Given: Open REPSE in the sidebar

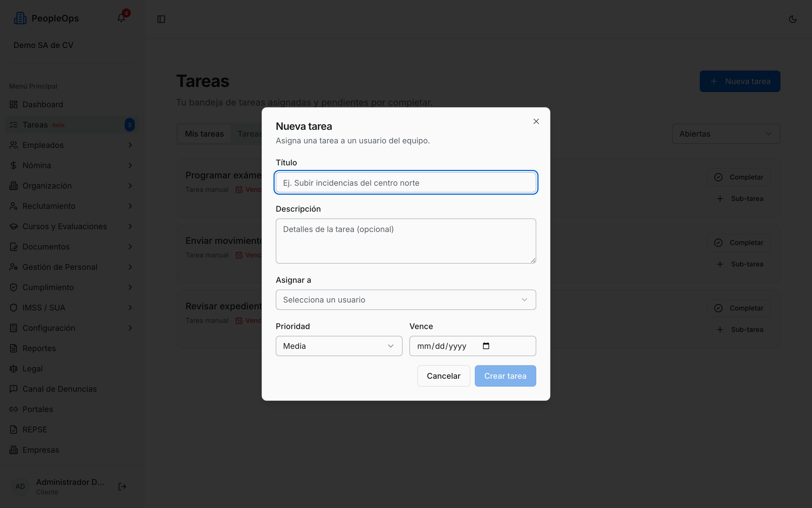Looking at the screenshot, I should pos(72,430).
